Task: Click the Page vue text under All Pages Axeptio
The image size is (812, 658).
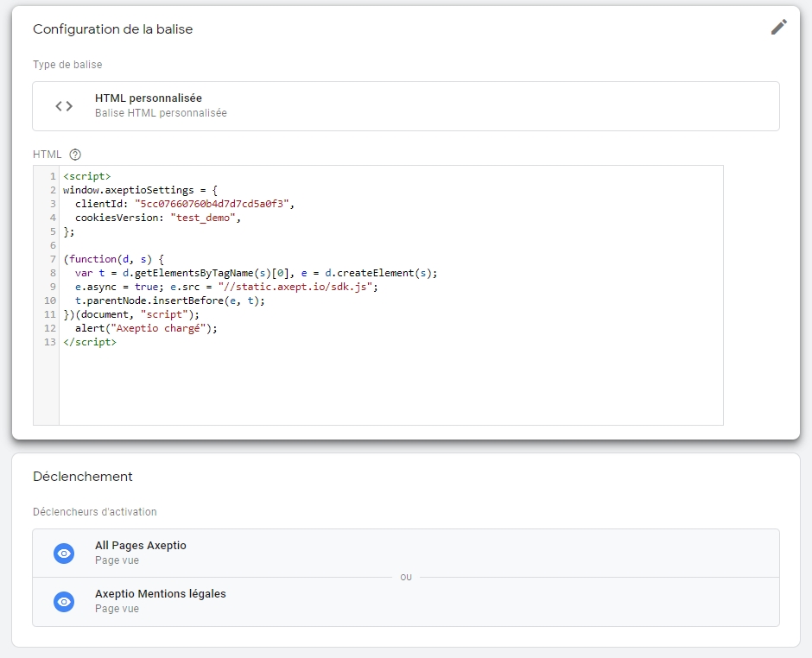Action: [x=117, y=560]
